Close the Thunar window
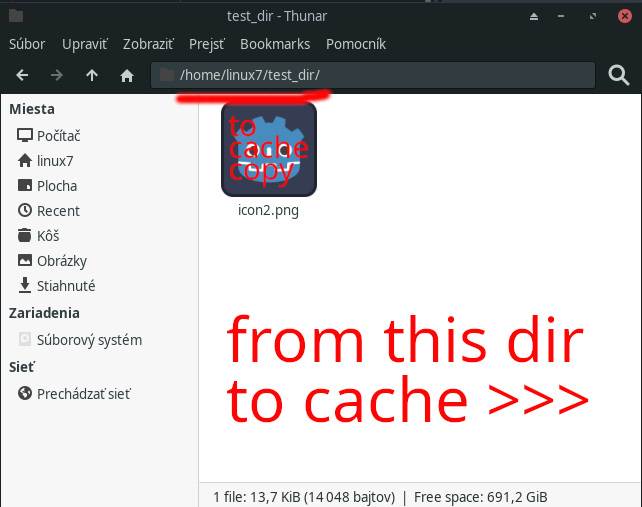This screenshot has width=642, height=507. tap(625, 16)
